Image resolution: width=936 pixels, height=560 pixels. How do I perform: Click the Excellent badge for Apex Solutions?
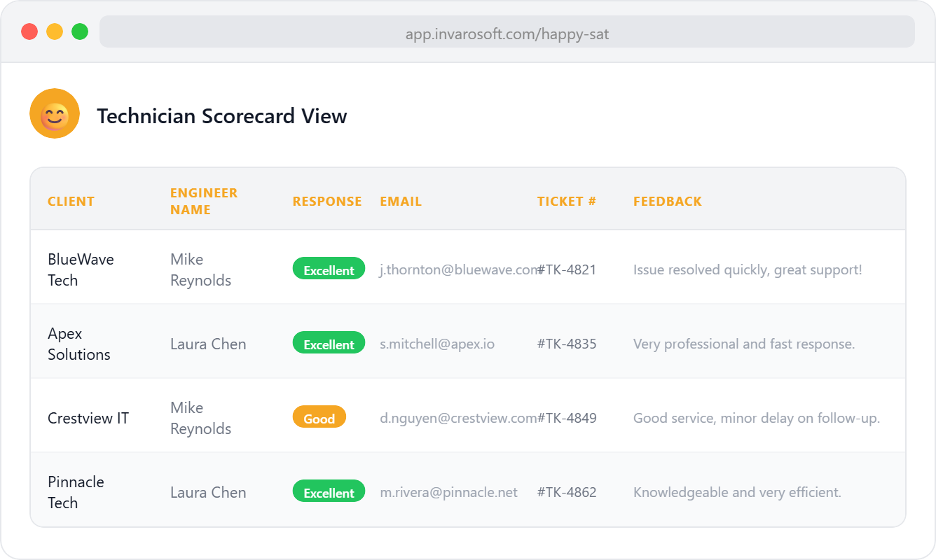click(x=329, y=344)
